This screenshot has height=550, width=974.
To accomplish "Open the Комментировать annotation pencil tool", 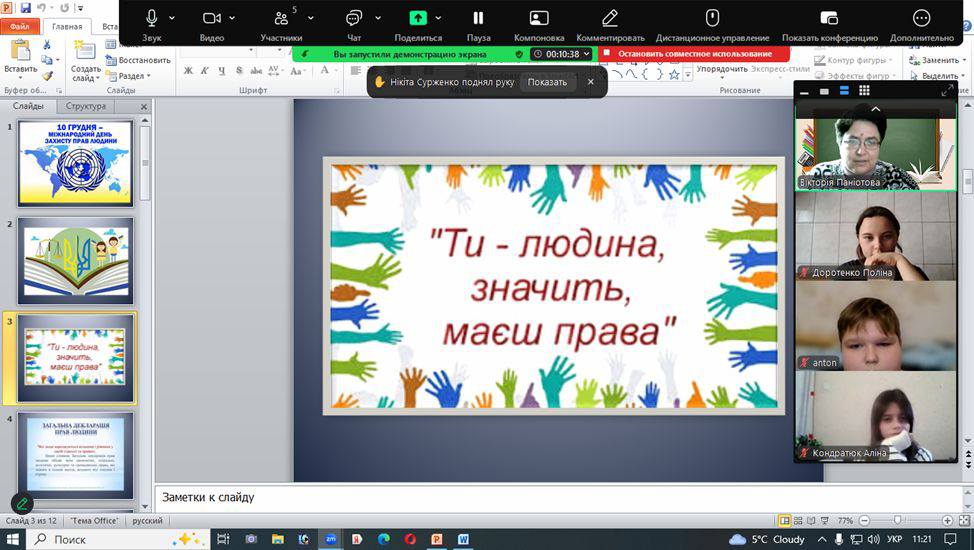I will [610, 18].
